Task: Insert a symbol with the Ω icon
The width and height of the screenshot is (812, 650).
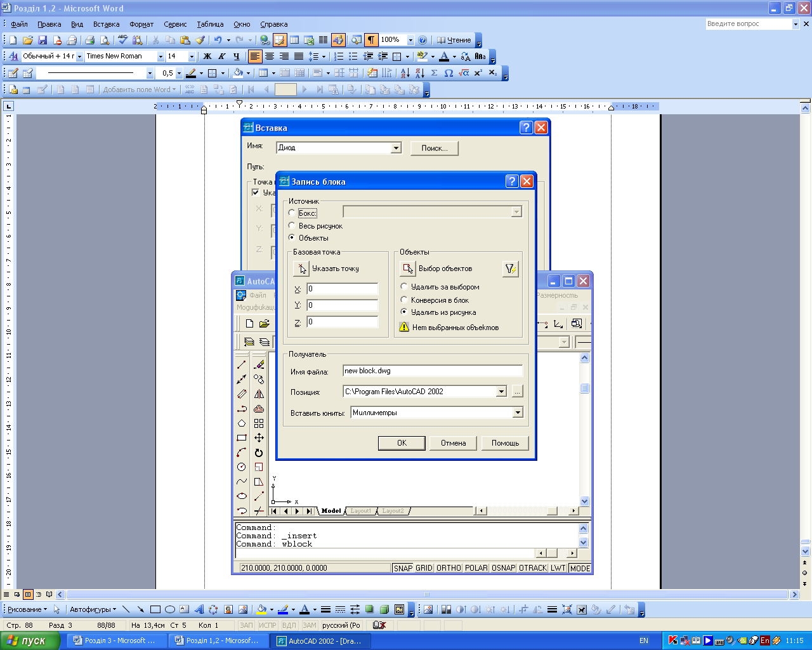Action: (449, 73)
